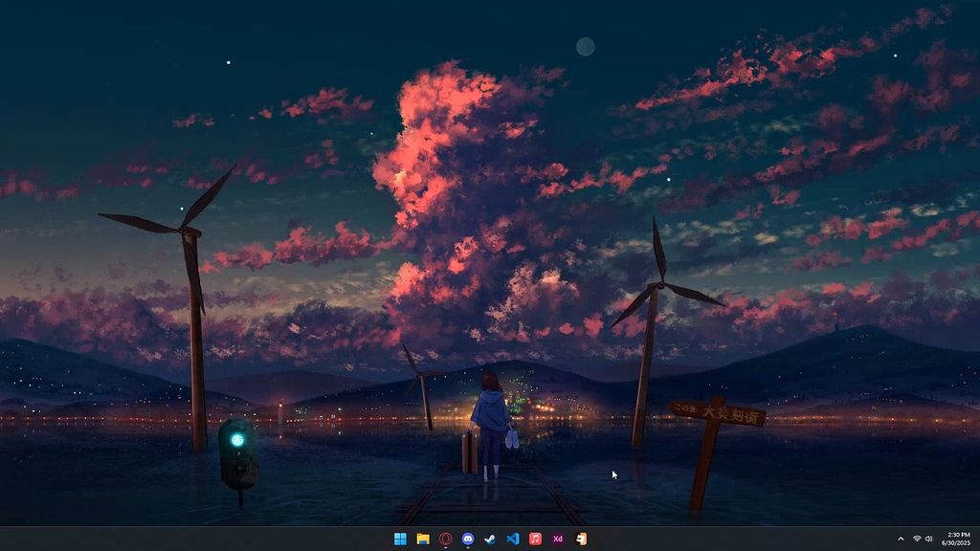Screen dimensions: 980x551
Task: Click the orange app icon beside Adobe XD
Action: [x=583, y=539]
